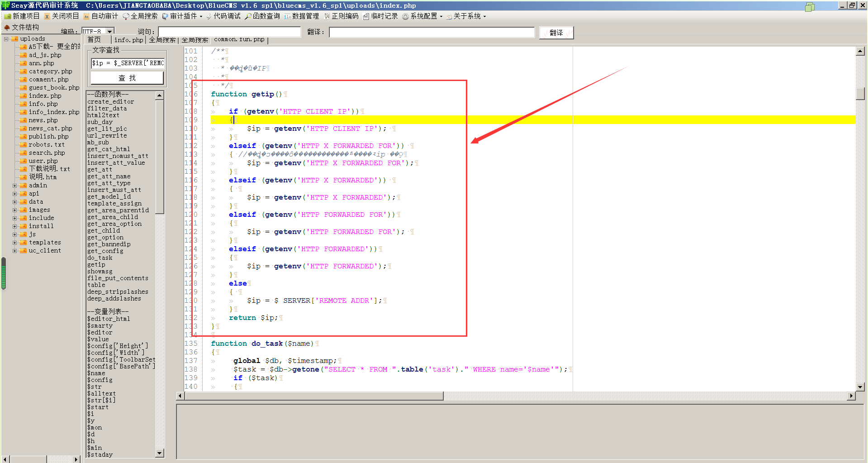Click the 翻译 translate button
The width and height of the screenshot is (868, 463).
click(x=556, y=33)
